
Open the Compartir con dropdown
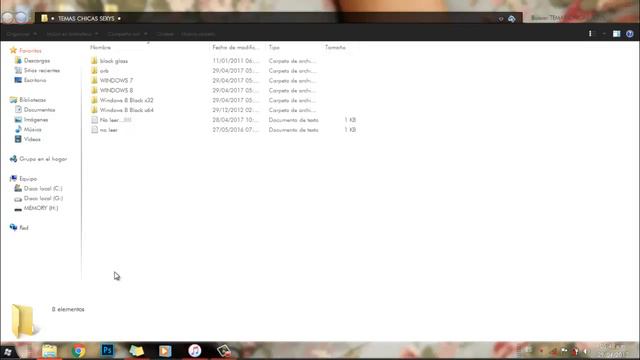point(127,34)
